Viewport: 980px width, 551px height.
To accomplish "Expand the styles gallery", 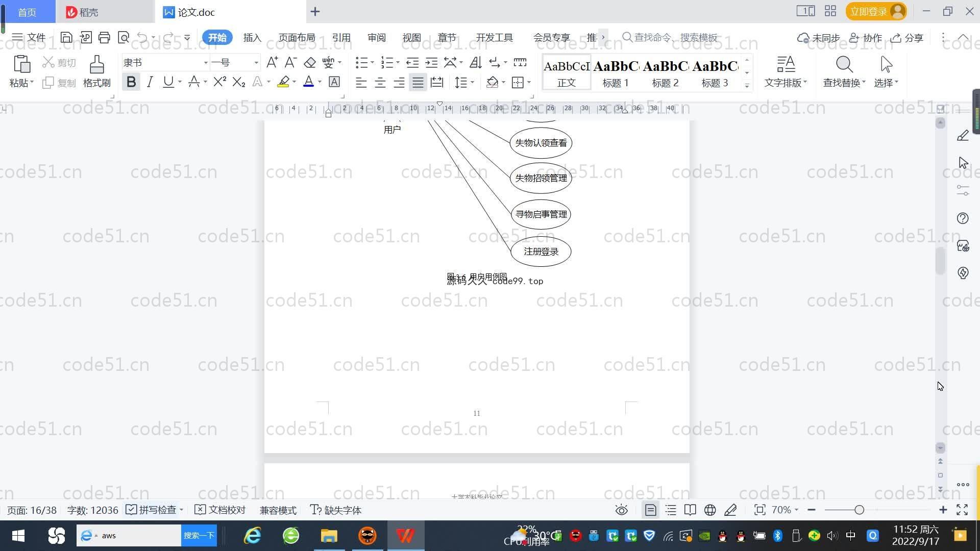I will pyautogui.click(x=747, y=86).
